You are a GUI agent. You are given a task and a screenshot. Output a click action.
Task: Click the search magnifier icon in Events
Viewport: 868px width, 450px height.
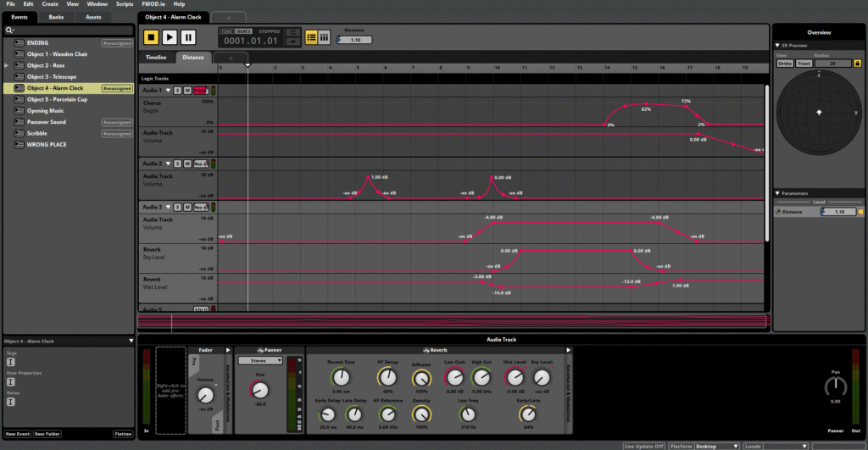(x=8, y=30)
